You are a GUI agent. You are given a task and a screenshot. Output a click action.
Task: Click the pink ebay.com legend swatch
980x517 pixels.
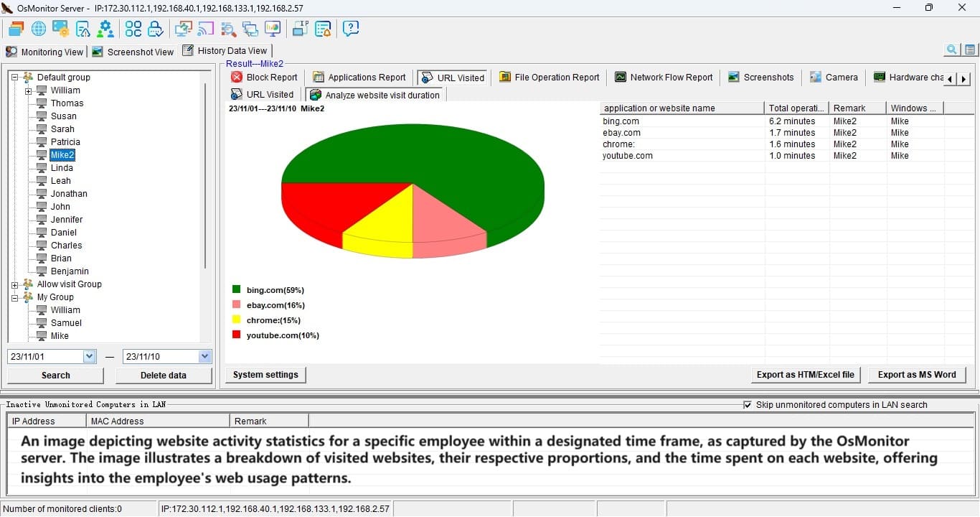coord(236,304)
